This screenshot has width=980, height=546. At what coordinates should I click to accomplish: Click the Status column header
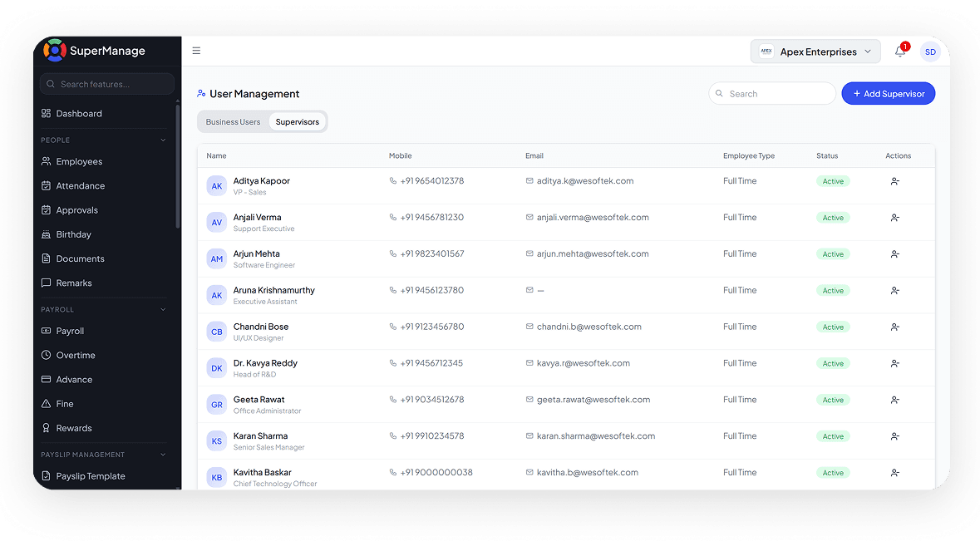pos(827,155)
